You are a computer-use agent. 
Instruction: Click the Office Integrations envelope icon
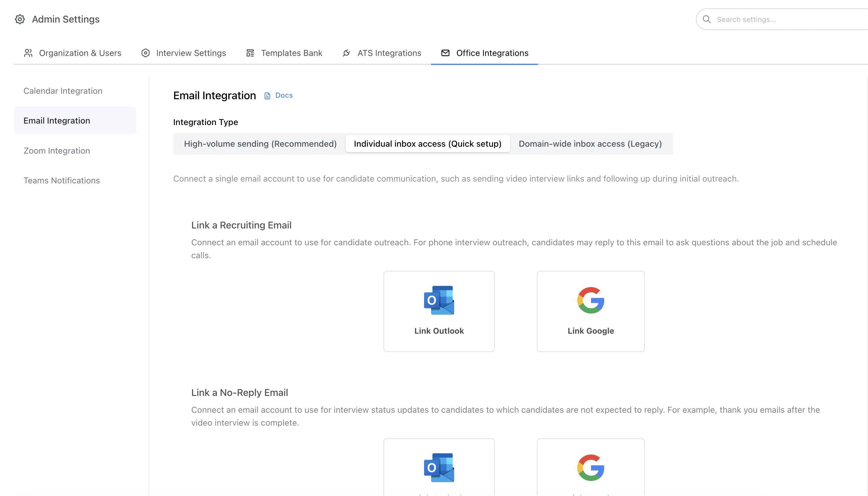coord(445,53)
